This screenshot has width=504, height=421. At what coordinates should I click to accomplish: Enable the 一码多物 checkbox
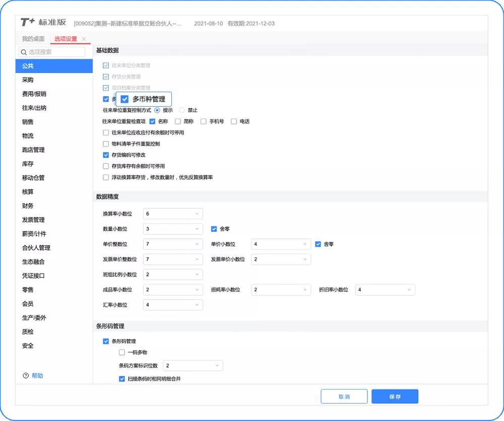point(122,353)
